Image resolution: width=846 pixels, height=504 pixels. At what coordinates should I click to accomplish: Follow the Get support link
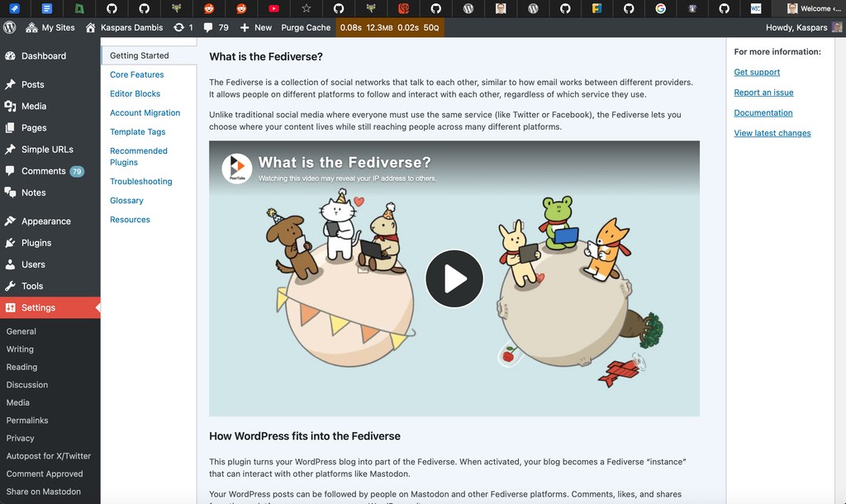tap(757, 73)
